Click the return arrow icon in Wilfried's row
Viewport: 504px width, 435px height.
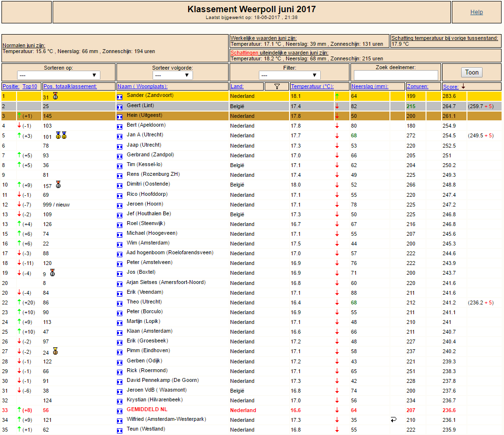[393, 419]
